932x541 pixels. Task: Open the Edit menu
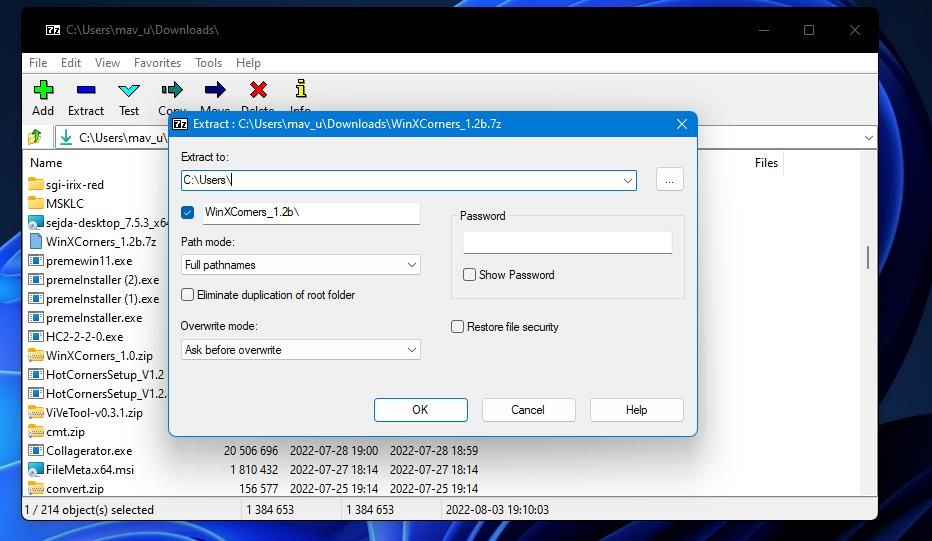(71, 62)
